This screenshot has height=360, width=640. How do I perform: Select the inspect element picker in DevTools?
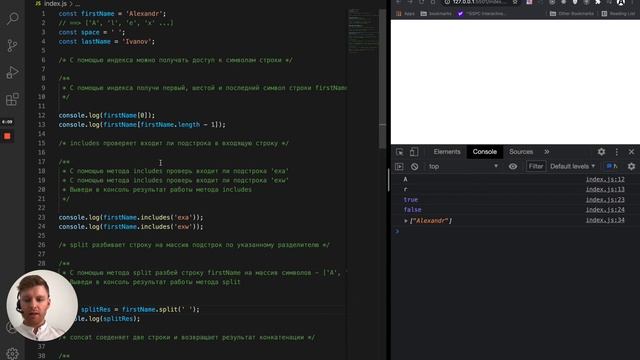tap(400, 152)
